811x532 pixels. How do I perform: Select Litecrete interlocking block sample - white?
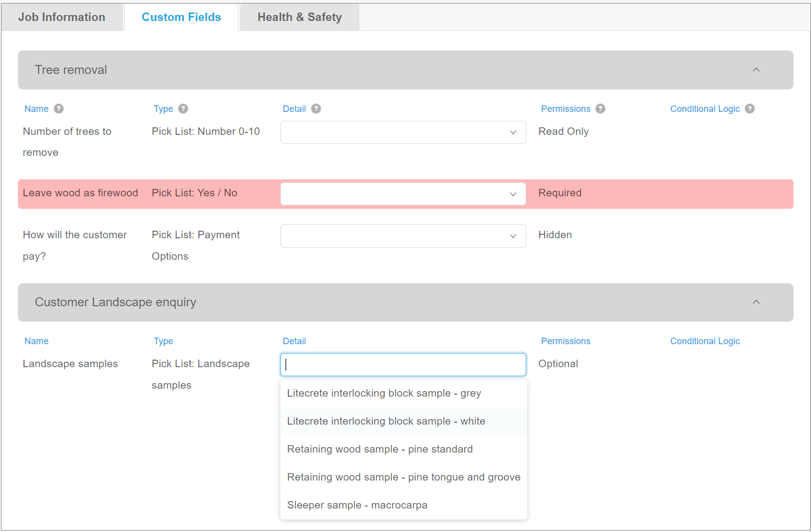coord(386,421)
